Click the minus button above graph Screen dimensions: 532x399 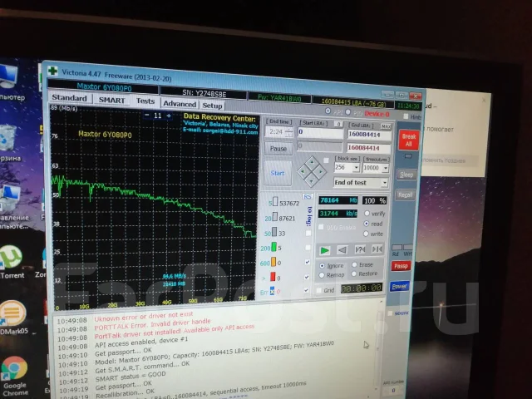click(146, 115)
